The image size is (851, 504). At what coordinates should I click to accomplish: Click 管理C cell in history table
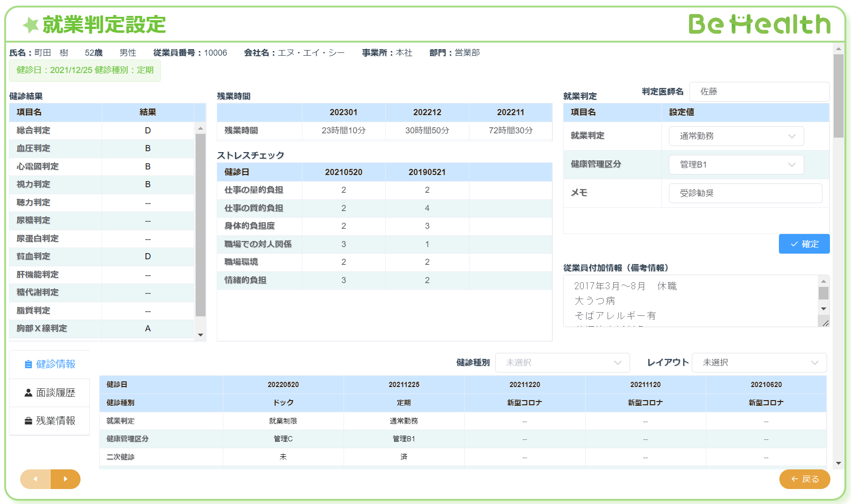click(283, 439)
